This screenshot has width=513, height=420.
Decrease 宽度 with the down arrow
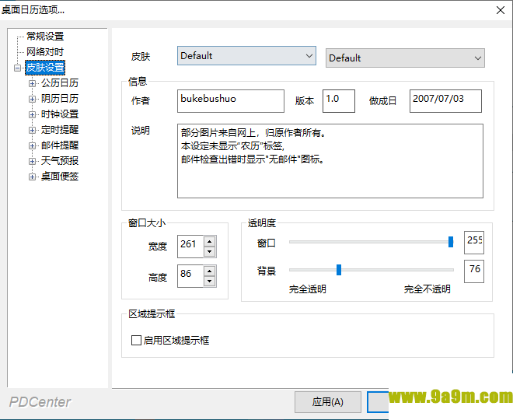click(209, 251)
